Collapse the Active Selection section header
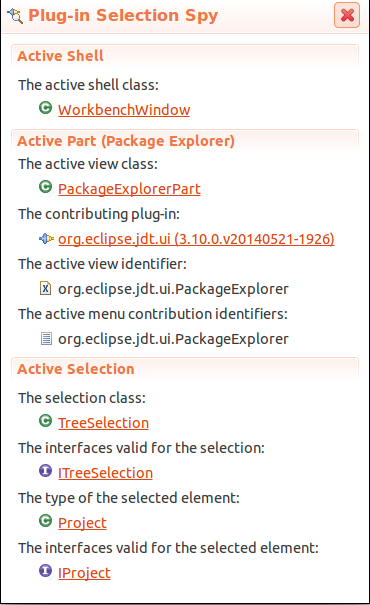 76,369
